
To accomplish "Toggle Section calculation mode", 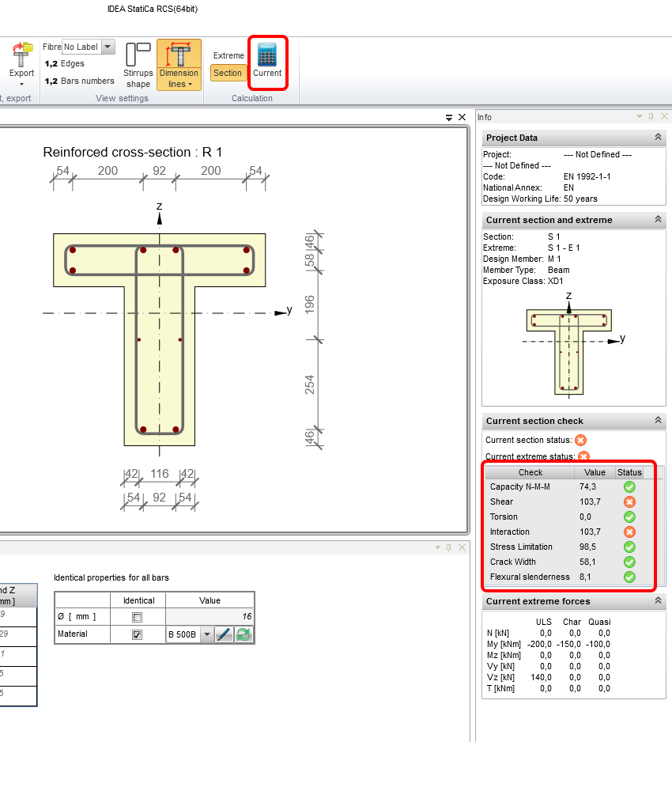I will (228, 72).
